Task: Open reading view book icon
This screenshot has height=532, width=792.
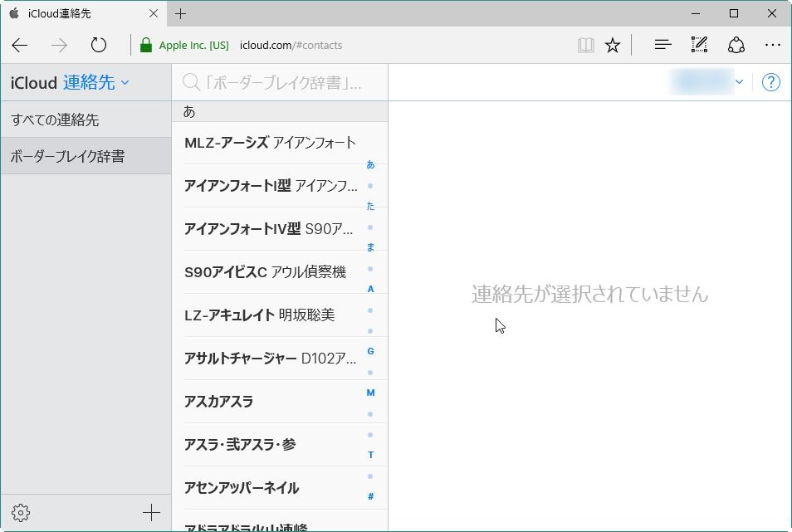Action: click(x=586, y=46)
